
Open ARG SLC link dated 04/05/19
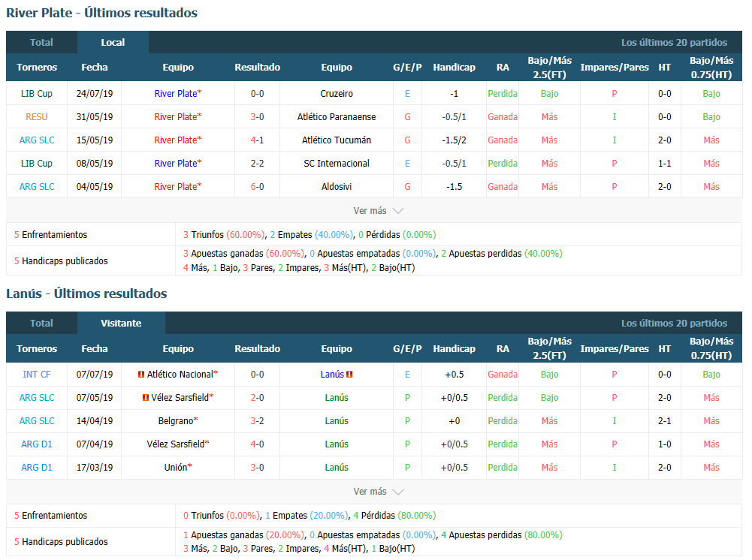(37, 187)
